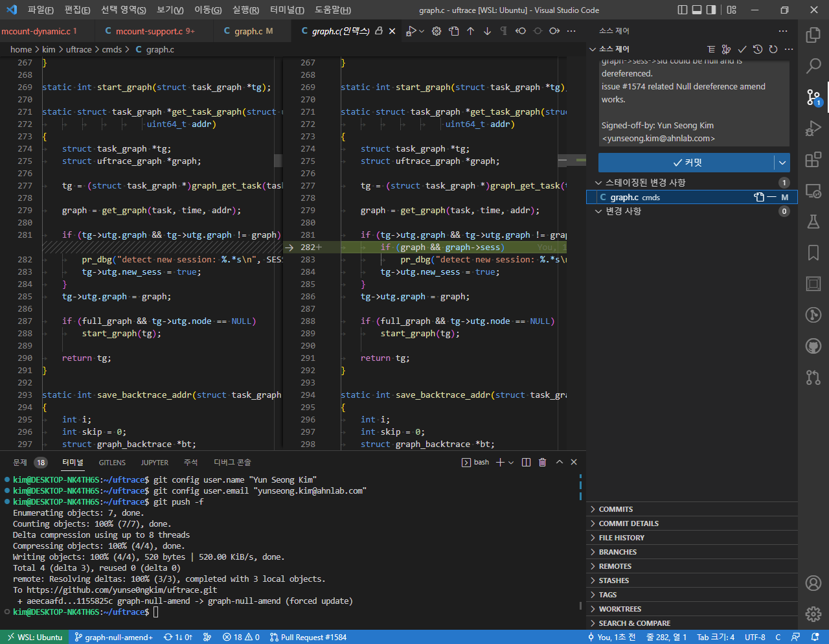Click the sync changes 1↓ 0↑ status item
This screenshot has height=644, width=829.
point(178,638)
